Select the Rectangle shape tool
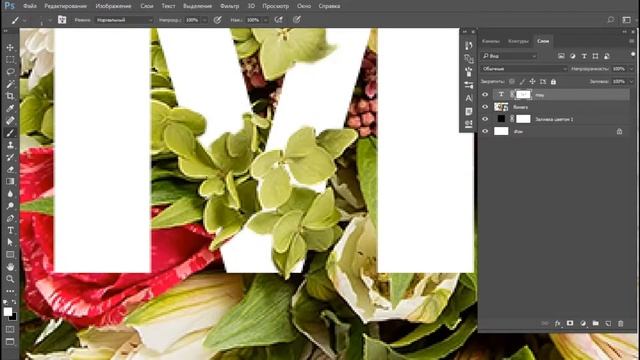The image size is (640, 360). [x=10, y=254]
